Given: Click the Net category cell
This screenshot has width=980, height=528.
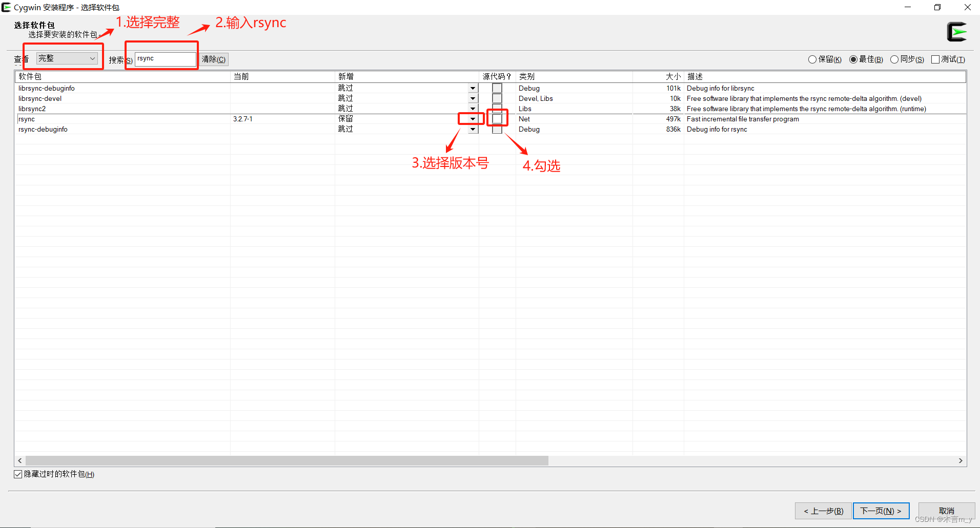Looking at the screenshot, I should point(524,119).
